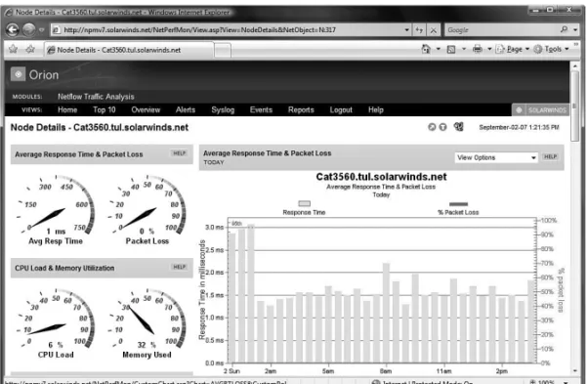Click the search magnifier icon
Image resolution: width=588 pixels, height=384 pixels.
tap(564, 29)
